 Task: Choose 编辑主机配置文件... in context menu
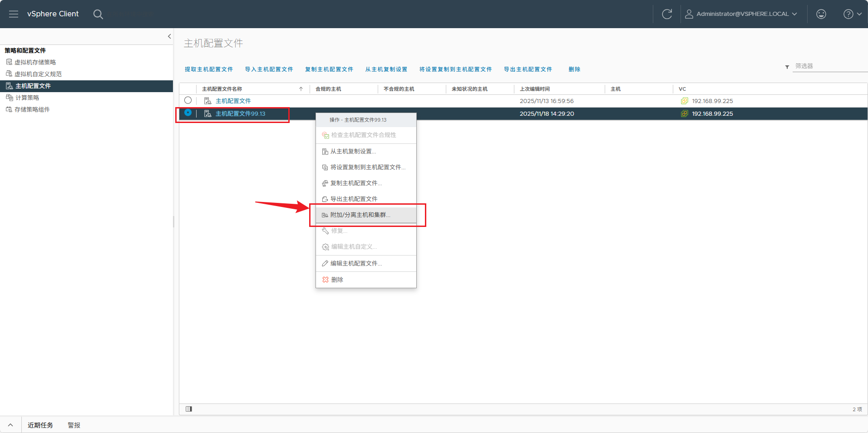click(366, 264)
